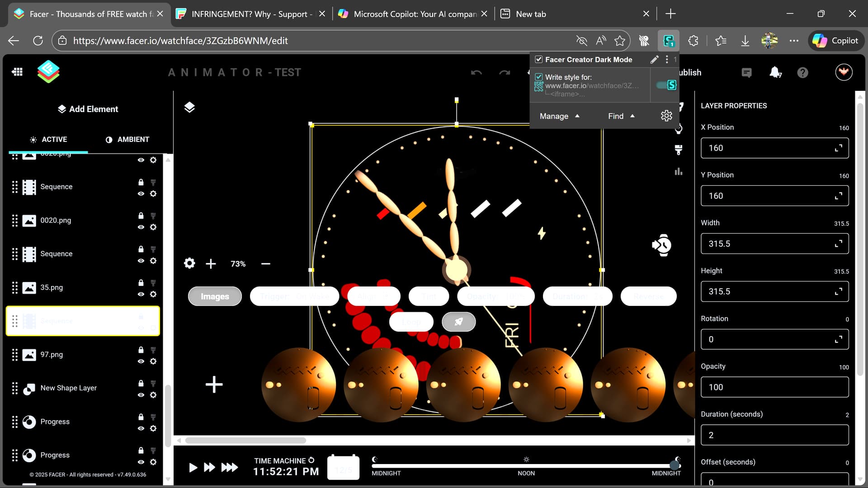
Task: Click the watch sync preview icon
Action: (662, 245)
